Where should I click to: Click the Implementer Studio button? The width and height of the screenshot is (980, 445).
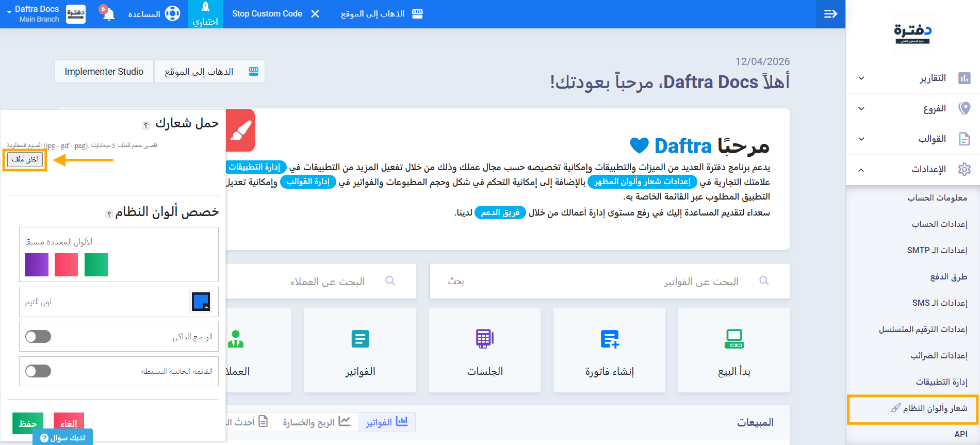click(x=104, y=72)
